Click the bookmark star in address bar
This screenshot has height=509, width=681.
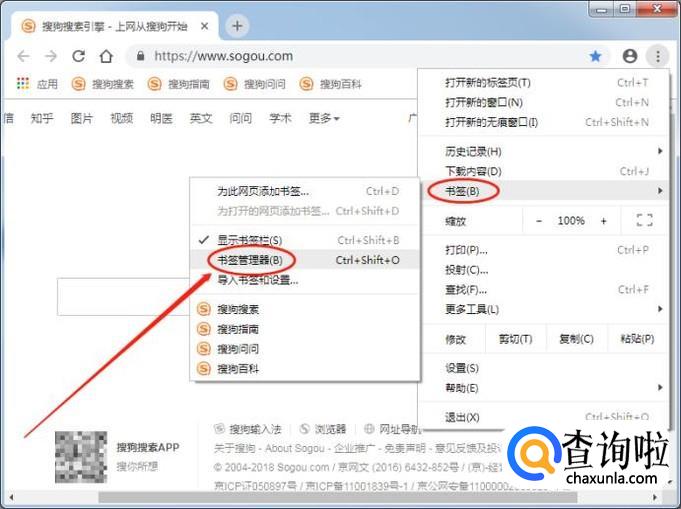pyautogui.click(x=595, y=56)
